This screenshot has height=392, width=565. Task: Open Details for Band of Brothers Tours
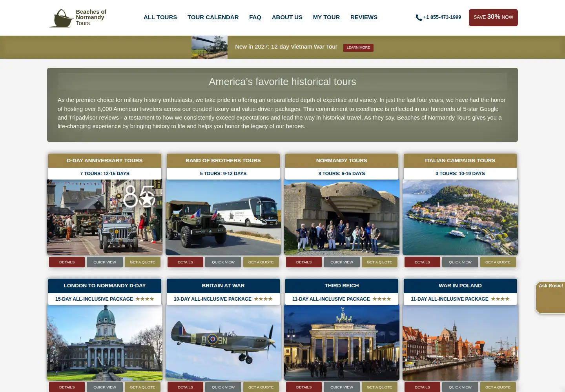click(185, 262)
